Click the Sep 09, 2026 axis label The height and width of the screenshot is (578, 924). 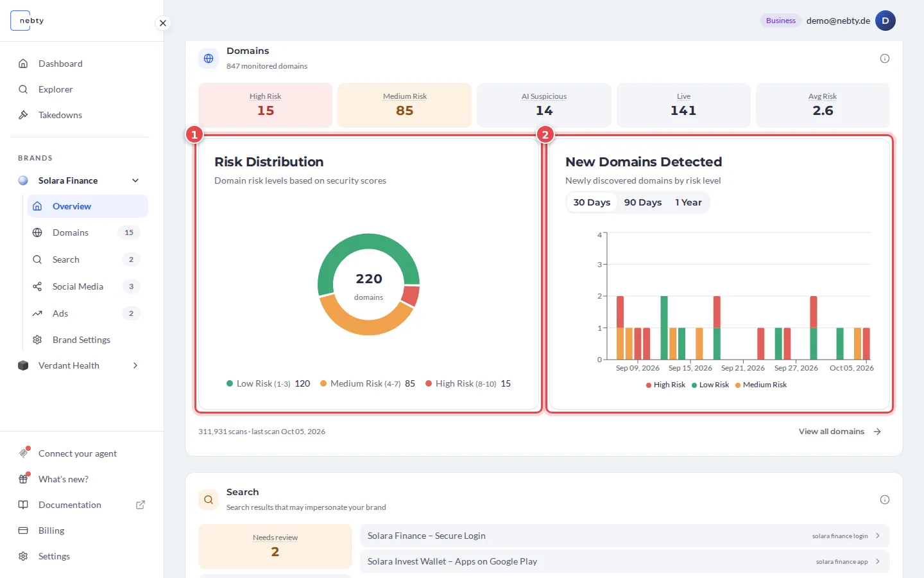click(x=637, y=368)
